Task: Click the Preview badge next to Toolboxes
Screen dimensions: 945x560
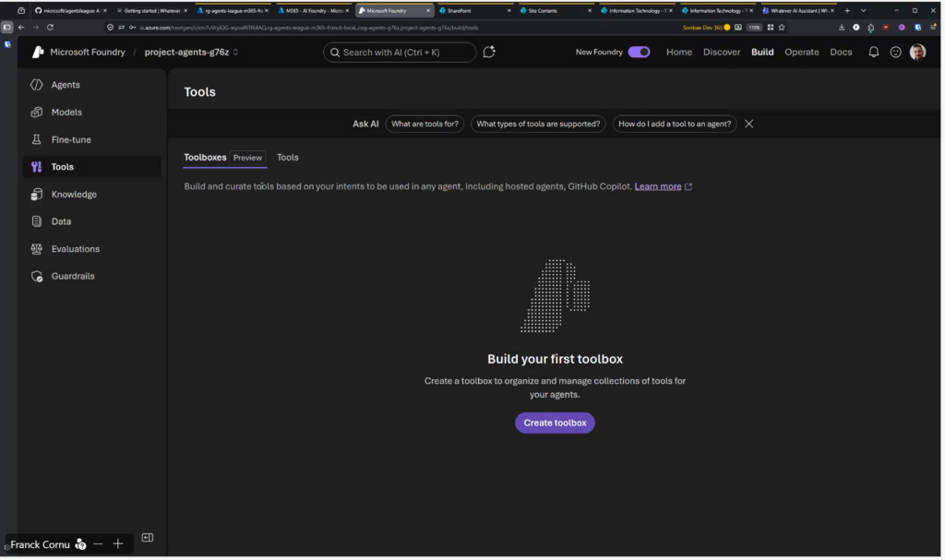Action: point(247,158)
